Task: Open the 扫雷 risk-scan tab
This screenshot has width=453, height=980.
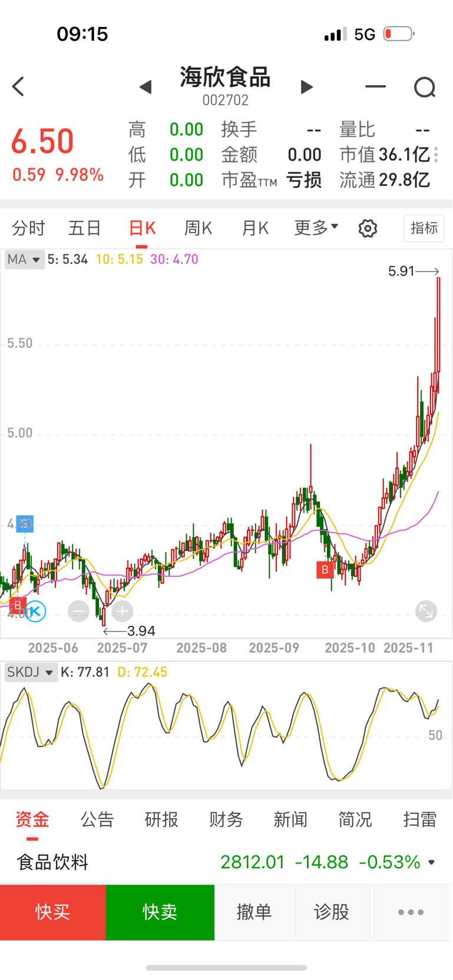Action: [419, 819]
